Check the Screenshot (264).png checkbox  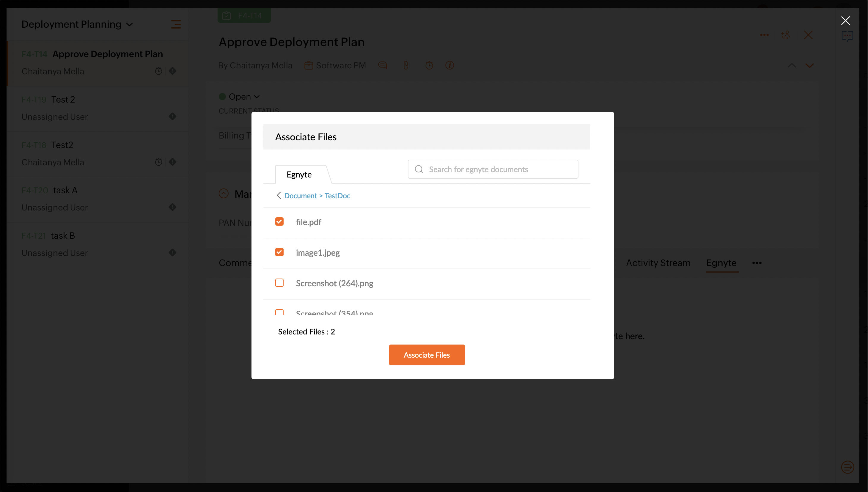[279, 283]
